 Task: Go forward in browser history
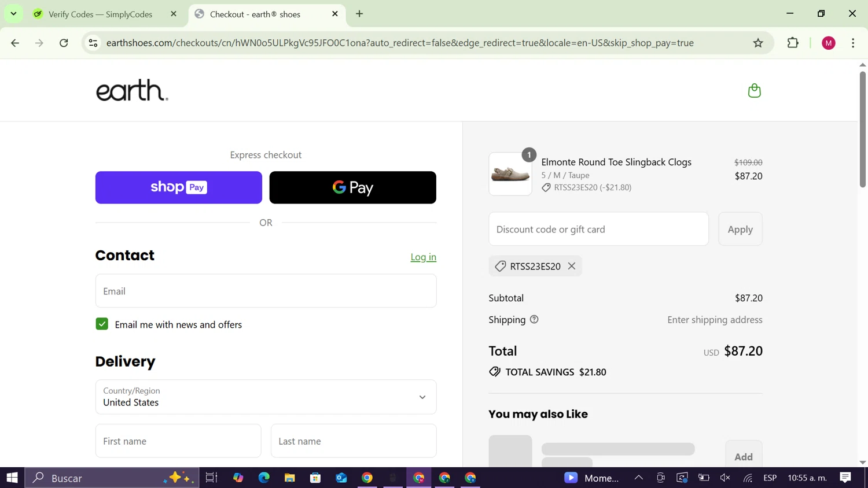[x=39, y=43]
